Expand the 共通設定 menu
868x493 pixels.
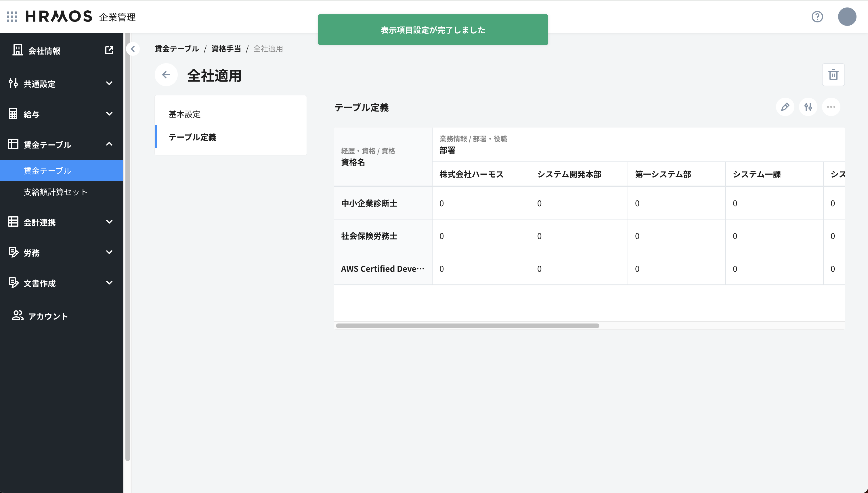[109, 83]
